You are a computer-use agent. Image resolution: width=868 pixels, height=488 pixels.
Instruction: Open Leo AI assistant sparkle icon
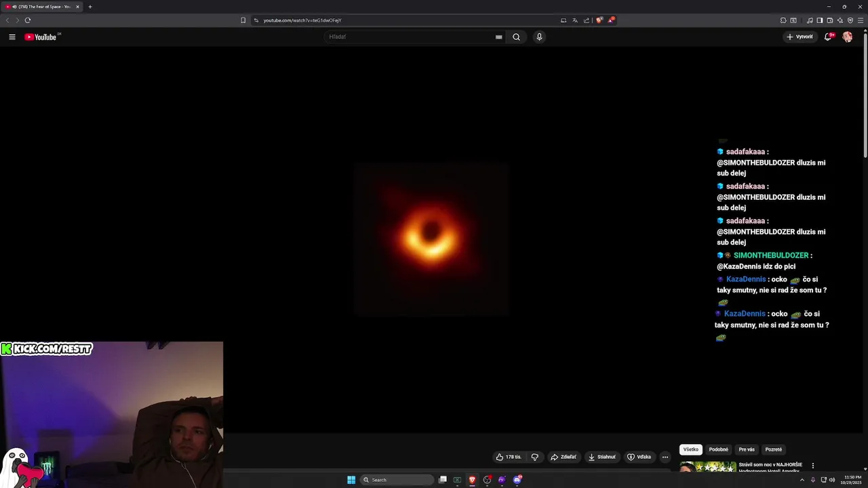840,20
